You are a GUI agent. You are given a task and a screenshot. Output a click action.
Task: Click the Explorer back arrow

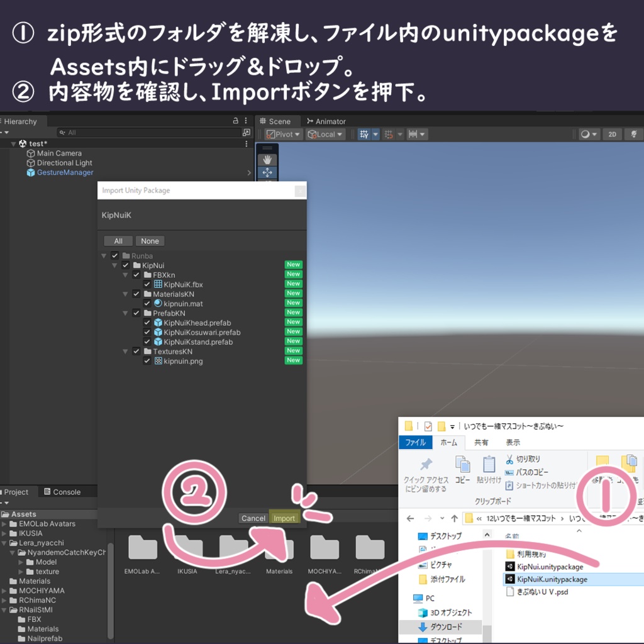click(410, 518)
